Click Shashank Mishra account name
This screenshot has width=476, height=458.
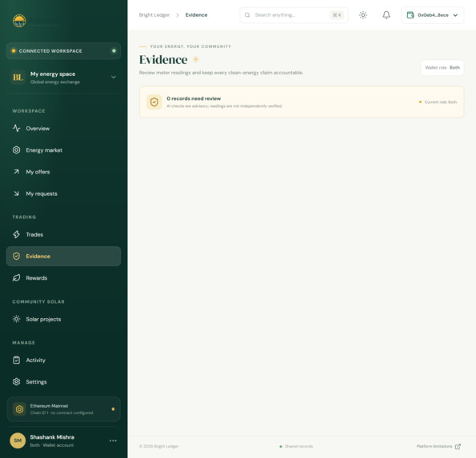[52, 437]
